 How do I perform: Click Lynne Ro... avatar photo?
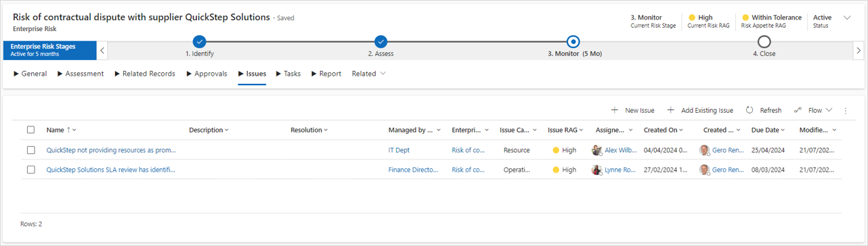(x=596, y=170)
